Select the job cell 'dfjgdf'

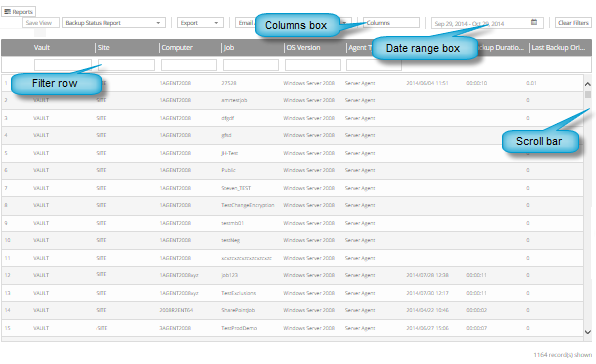click(228, 118)
